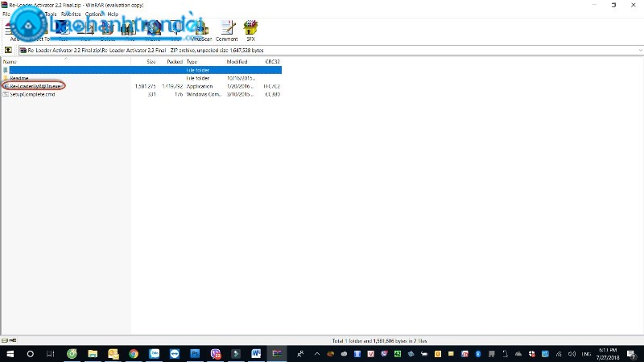Open Task View from taskbar
The height and width of the screenshot is (362, 644).
pos(50,354)
